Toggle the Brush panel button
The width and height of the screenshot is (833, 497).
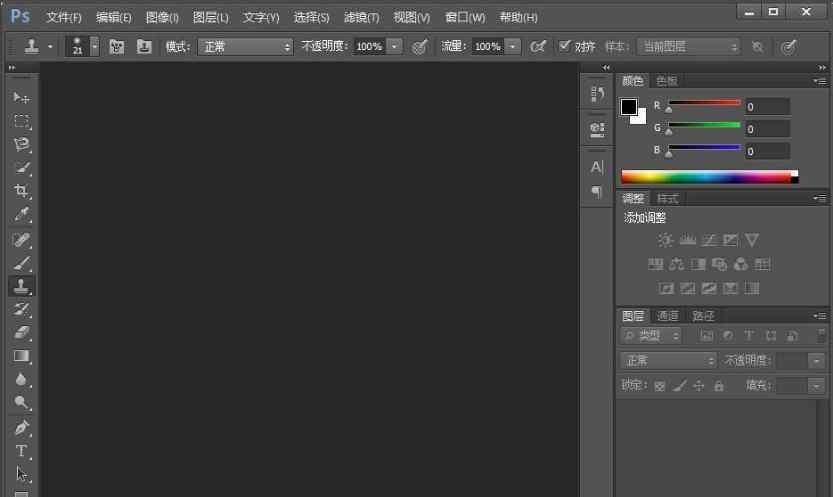[x=117, y=47]
